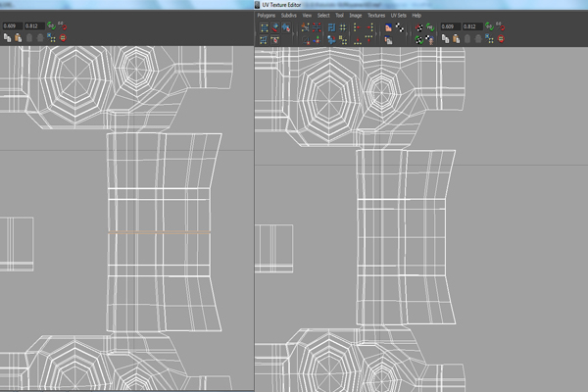Viewport: 588px width, 392px height.
Task: Click the align UVs to bottom icon
Action: (358, 40)
